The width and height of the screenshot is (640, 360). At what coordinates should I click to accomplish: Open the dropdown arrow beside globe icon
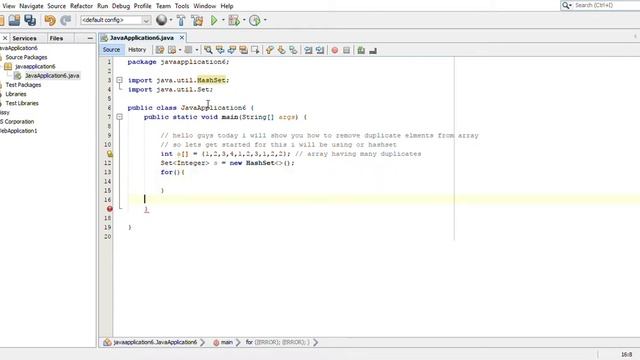[171, 20]
